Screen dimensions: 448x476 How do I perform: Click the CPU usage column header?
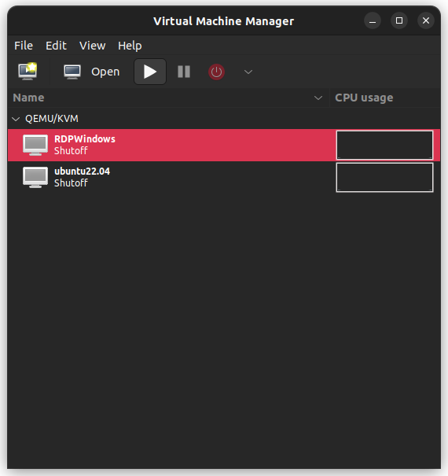(385, 98)
